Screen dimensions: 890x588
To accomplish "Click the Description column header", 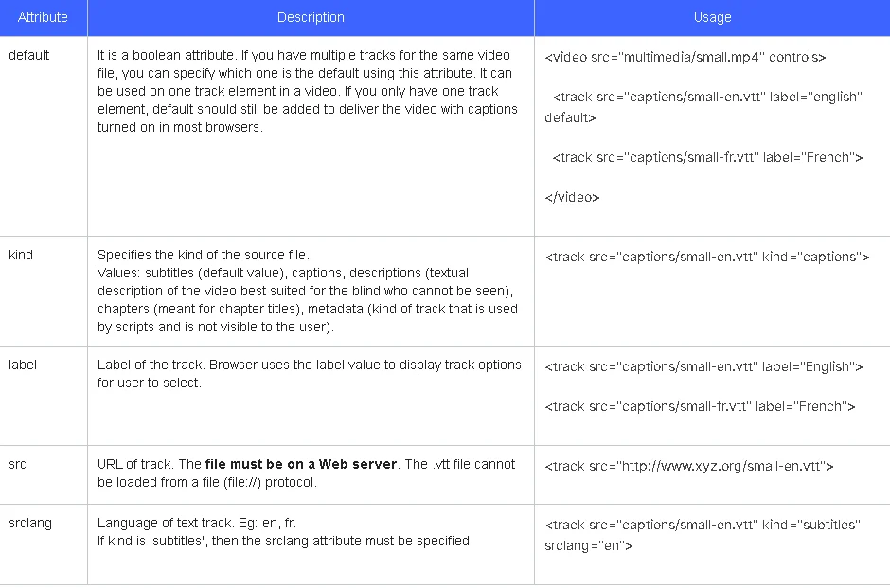I will (311, 17).
